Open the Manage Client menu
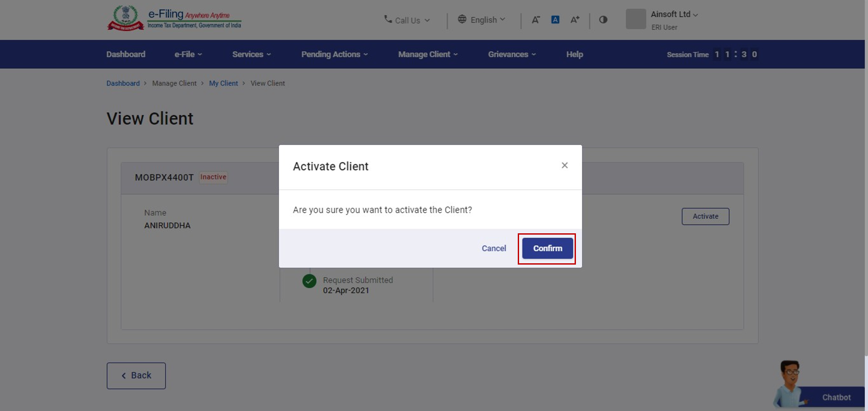Viewport: 868px width, 411px height. (x=427, y=54)
